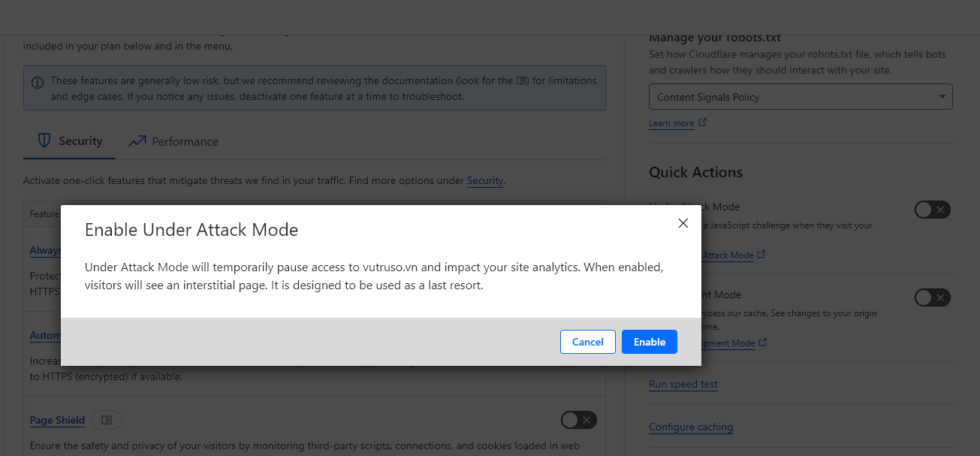Click external icon next to Under Attack Mode link

coord(761,255)
